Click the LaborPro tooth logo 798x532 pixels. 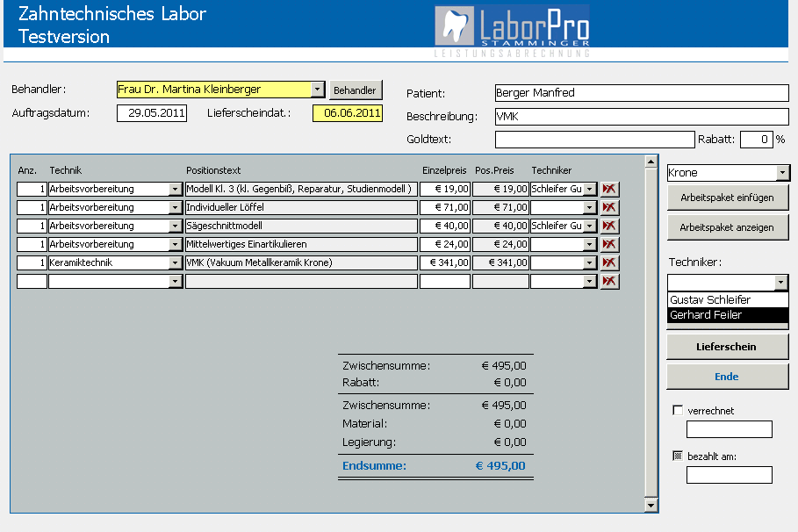[x=456, y=26]
